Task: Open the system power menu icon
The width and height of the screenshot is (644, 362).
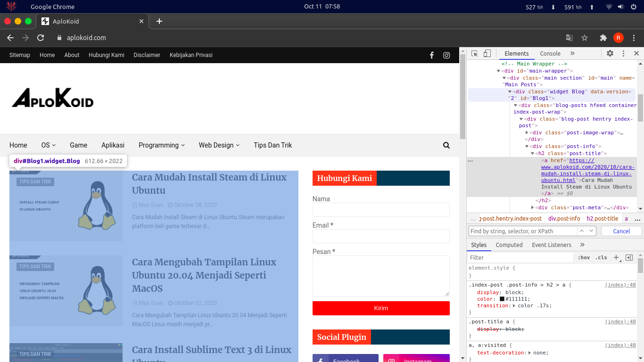Action: [634, 7]
